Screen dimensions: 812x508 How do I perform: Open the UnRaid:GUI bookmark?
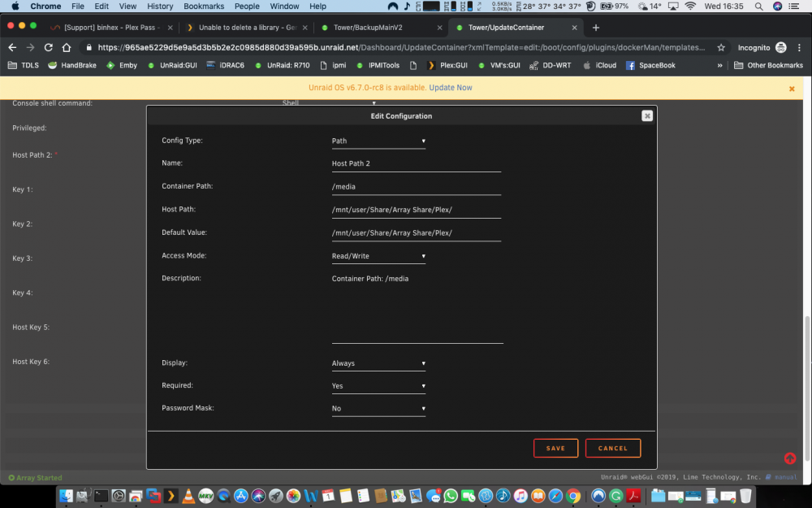[x=172, y=65]
